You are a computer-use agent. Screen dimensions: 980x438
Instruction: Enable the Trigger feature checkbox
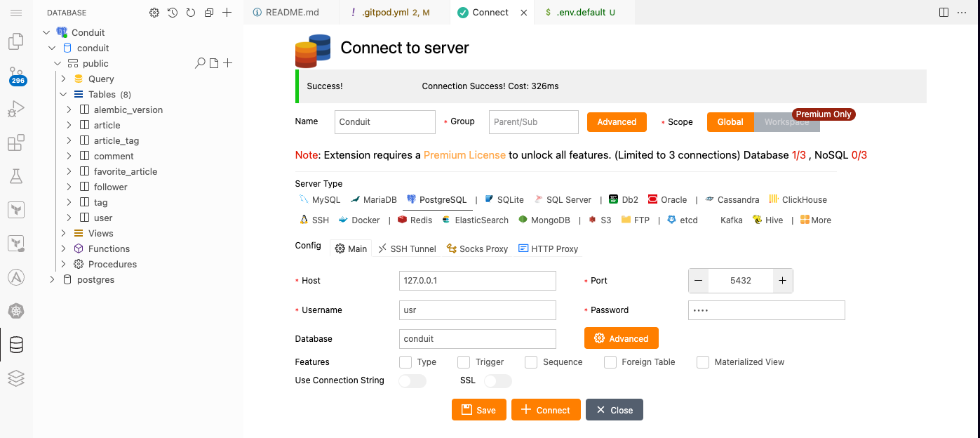(464, 362)
